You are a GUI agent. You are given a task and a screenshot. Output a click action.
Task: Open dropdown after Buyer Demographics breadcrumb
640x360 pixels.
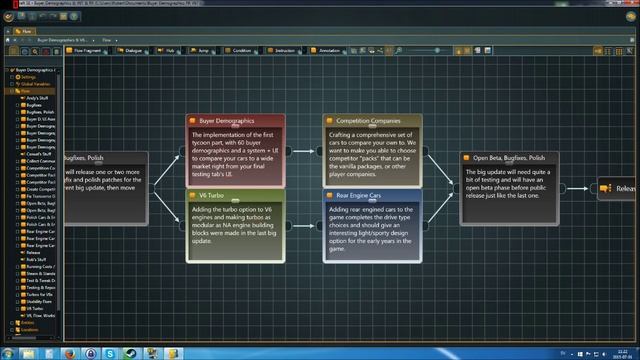[93, 40]
